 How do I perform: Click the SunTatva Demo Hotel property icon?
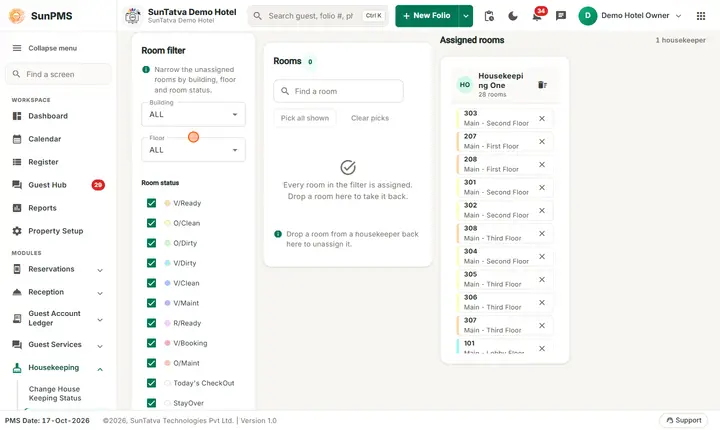[x=133, y=16]
